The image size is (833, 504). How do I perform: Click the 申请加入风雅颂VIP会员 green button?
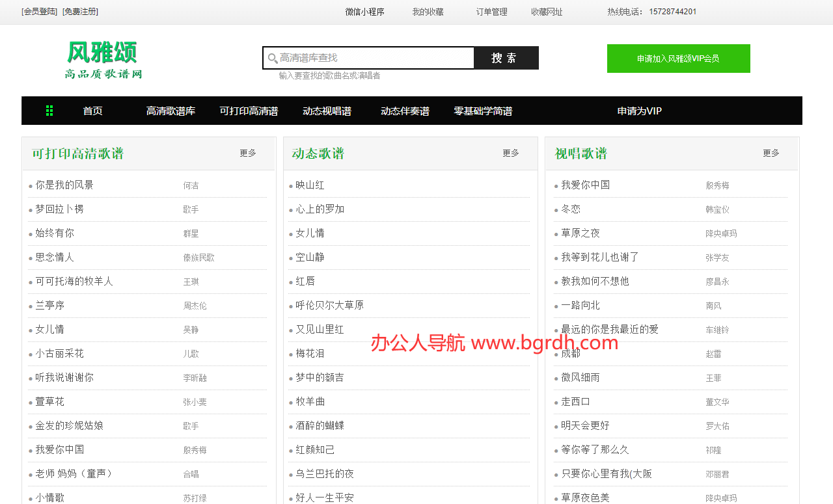678,59
